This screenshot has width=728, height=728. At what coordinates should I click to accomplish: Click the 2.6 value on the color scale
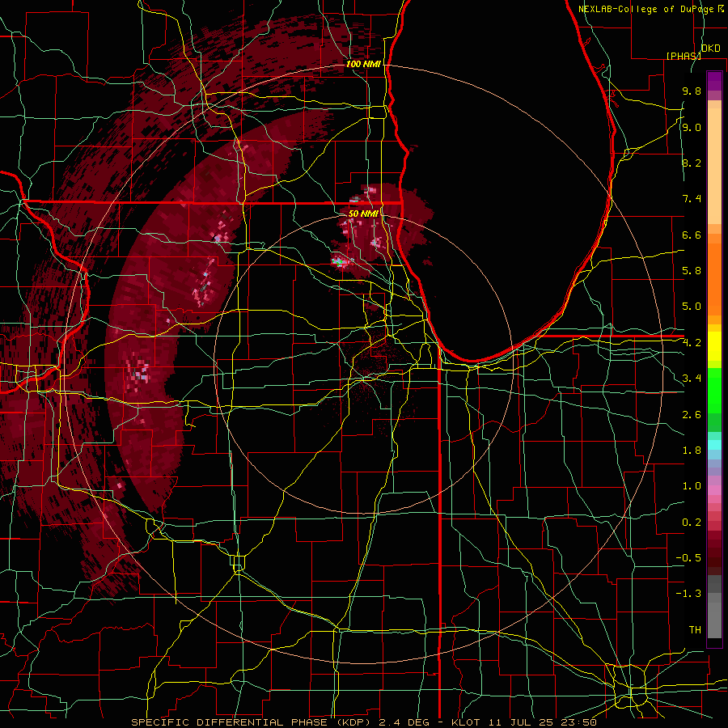[692, 415]
